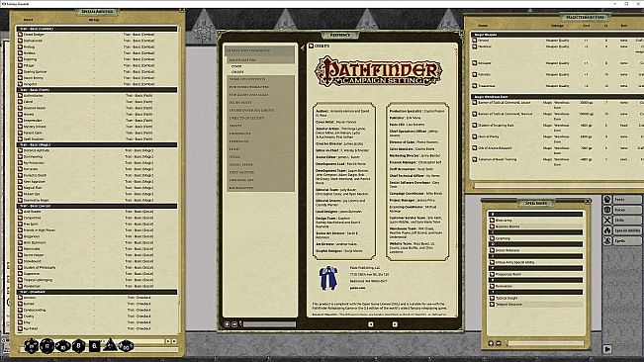Open the Feats chapter in Reference

[x=260, y=149]
